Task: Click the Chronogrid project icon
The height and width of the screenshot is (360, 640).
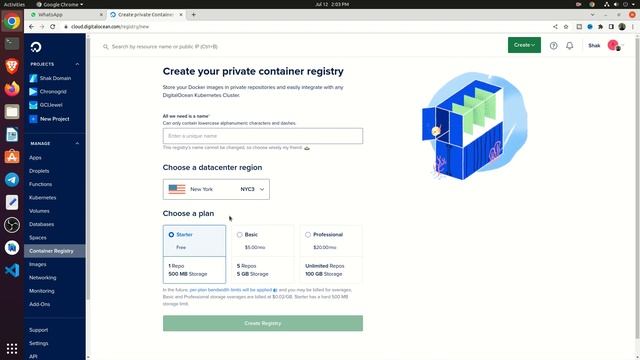Action: (x=33, y=91)
